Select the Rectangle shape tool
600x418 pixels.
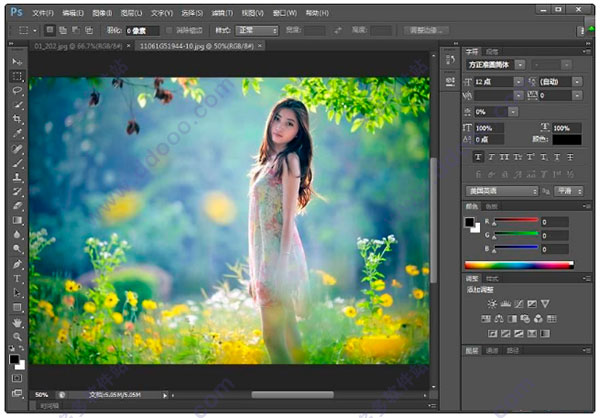17,307
